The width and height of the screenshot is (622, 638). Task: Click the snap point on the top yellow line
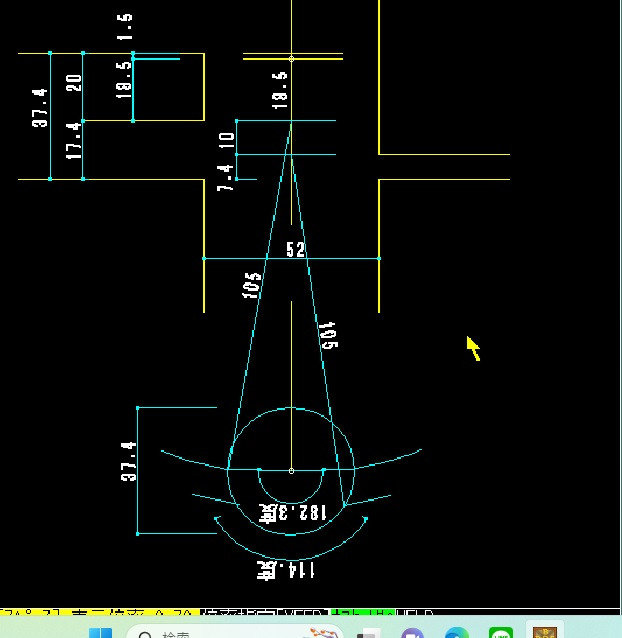pos(291,59)
